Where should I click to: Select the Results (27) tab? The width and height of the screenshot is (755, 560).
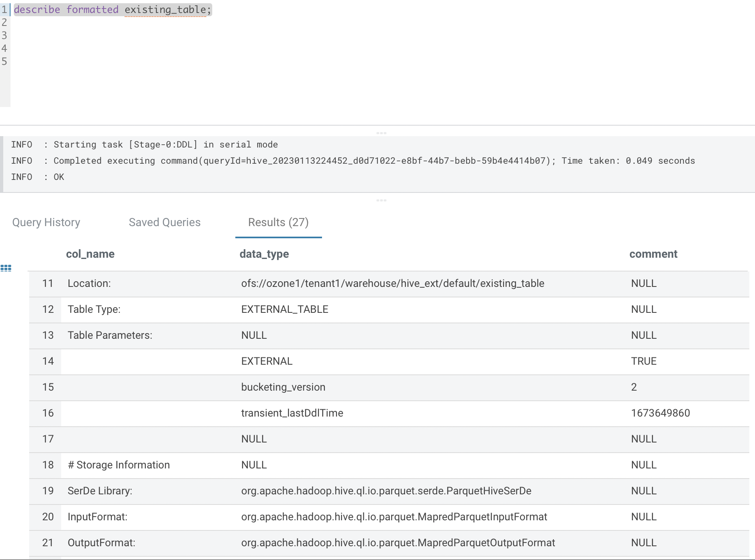[278, 222]
